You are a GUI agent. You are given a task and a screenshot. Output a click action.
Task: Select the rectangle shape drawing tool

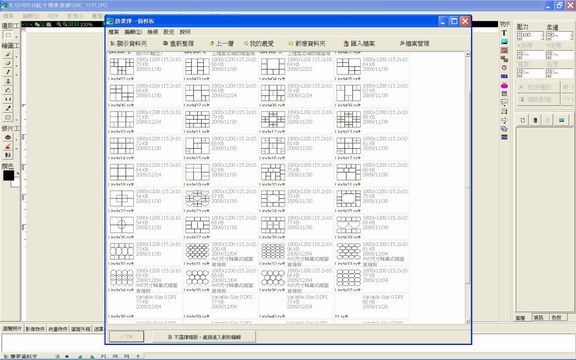[8, 118]
